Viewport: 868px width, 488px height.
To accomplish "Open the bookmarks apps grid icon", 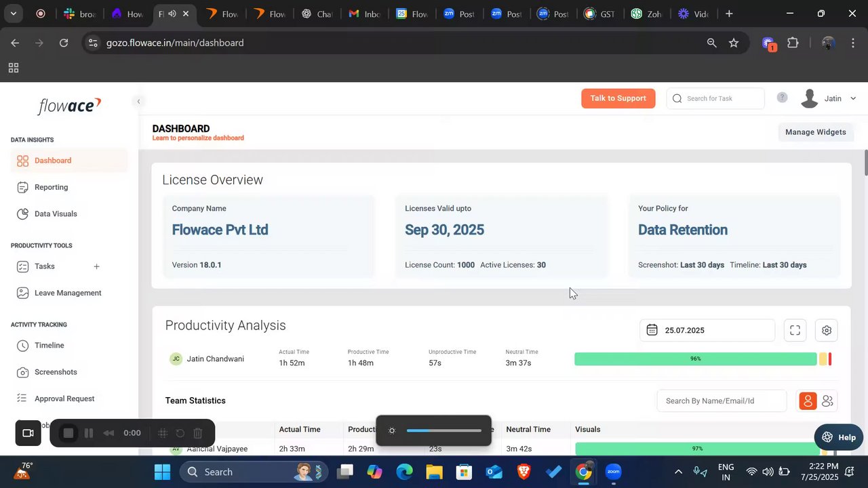I will click(13, 68).
